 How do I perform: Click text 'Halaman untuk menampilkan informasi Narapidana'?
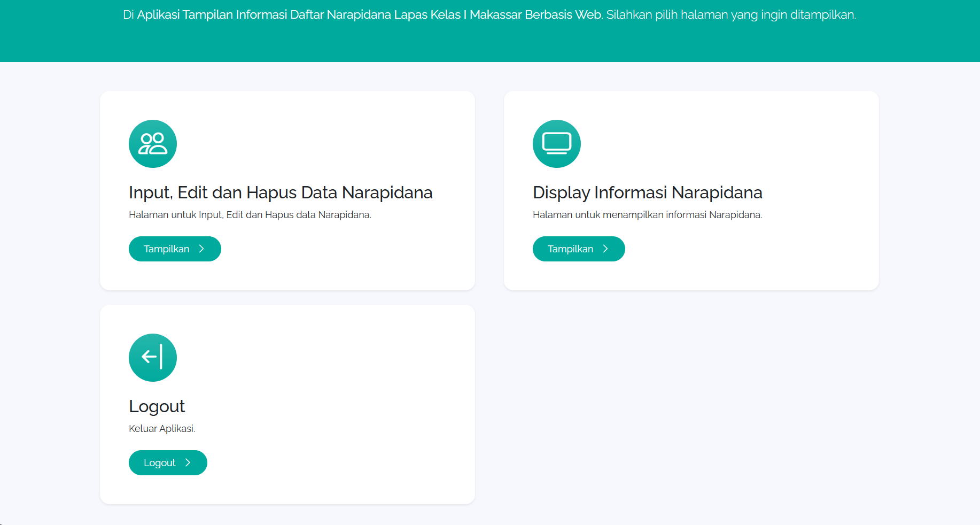pos(647,215)
